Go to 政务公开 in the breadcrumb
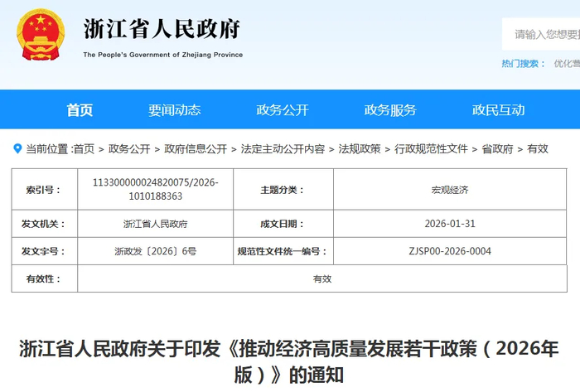This screenshot has height=392, width=580. (x=129, y=149)
